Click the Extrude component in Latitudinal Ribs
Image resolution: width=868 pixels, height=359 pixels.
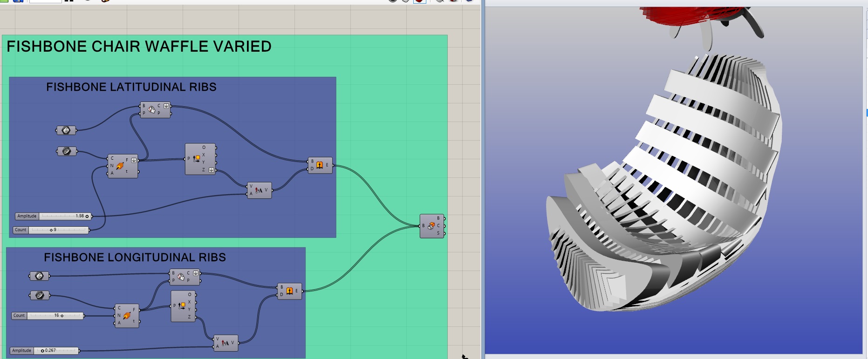click(x=320, y=165)
